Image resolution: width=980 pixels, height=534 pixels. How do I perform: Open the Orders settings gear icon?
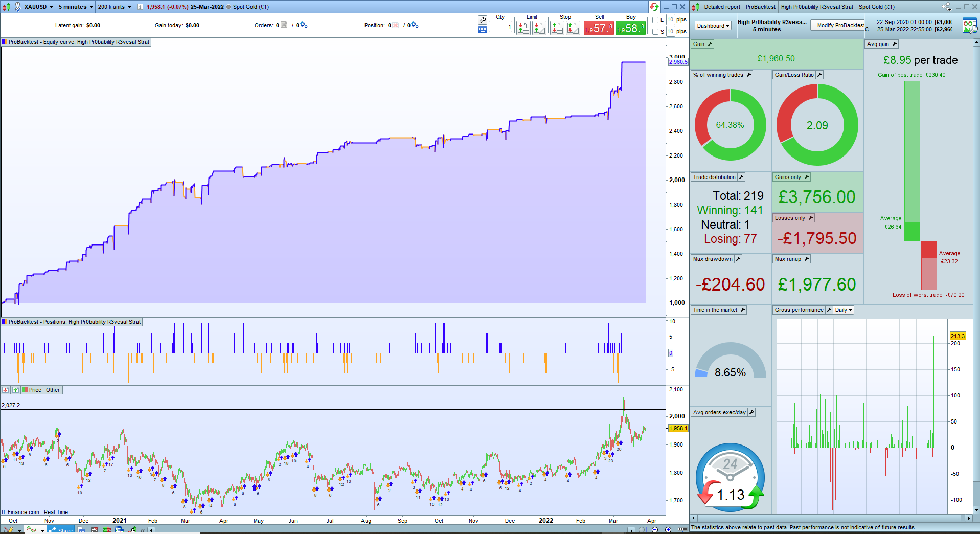304,25
